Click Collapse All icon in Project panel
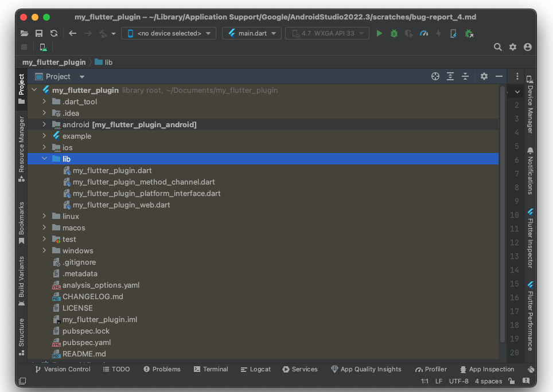Screen dimensions: 553x392 pos(465,76)
